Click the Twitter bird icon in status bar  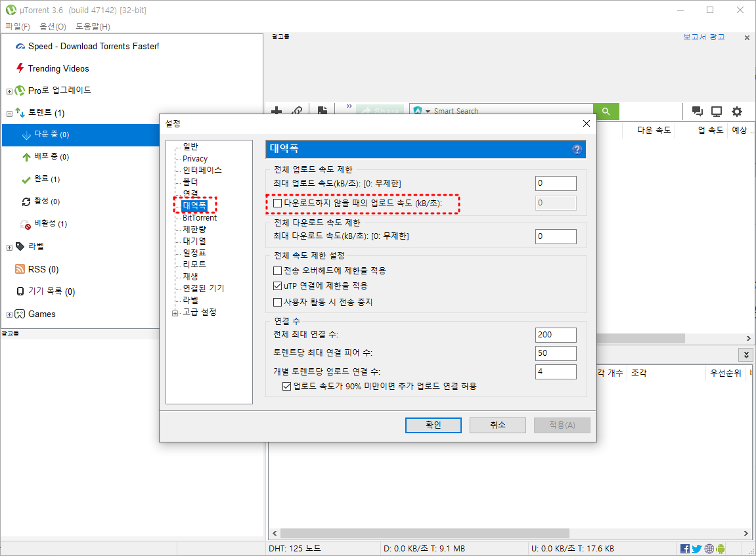697,549
